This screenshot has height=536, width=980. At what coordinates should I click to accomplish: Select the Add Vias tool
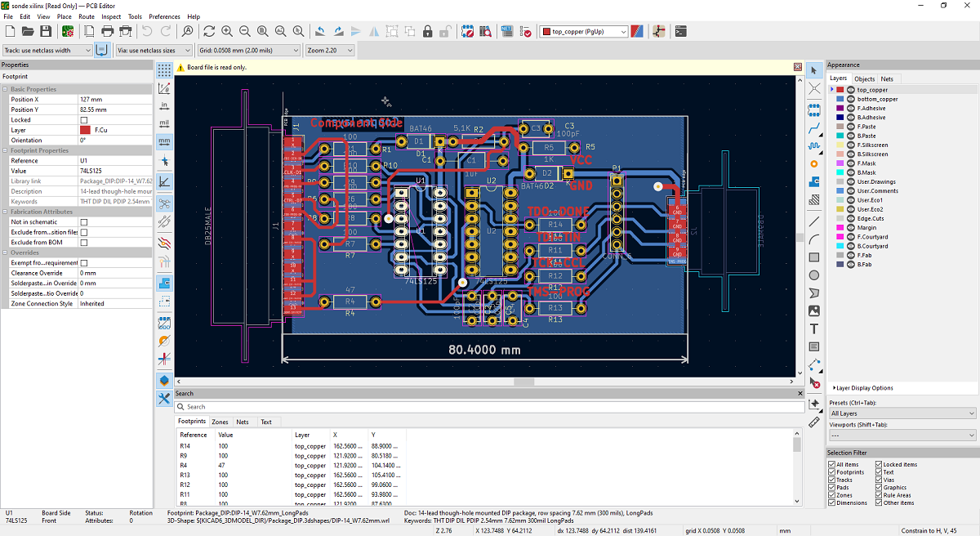[x=814, y=163]
